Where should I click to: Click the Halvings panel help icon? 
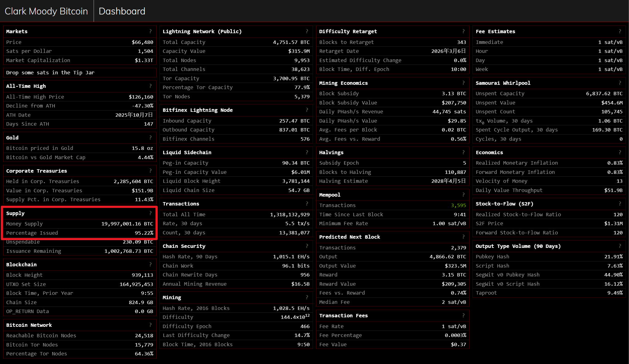(463, 152)
